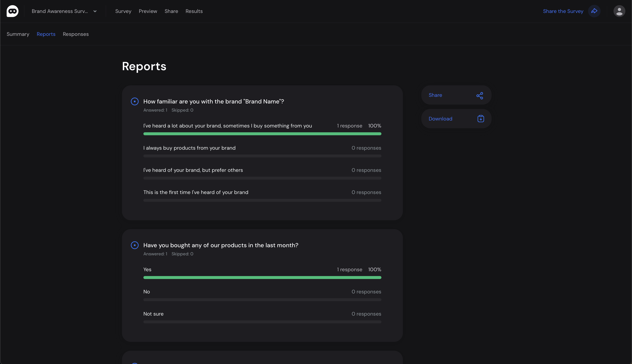Click the download clipboard icon
This screenshot has width=632, height=364.
[480, 119]
